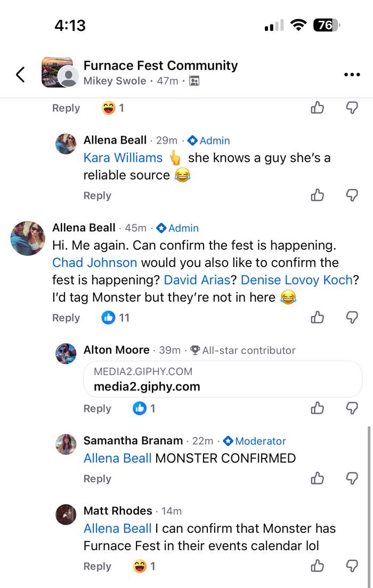Viewport: 373px width, 588px height.
Task: Downvote Allena Beall's Kara Williams reply
Action: (x=352, y=195)
